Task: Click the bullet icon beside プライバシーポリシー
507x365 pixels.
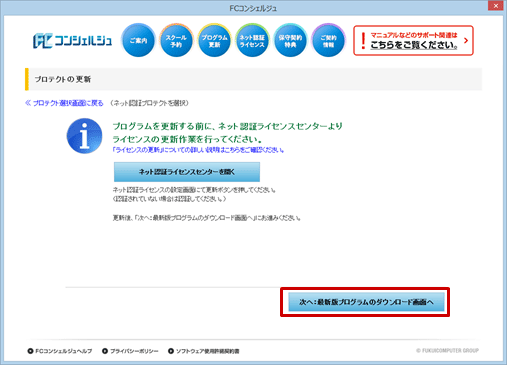Action: pyautogui.click(x=105, y=351)
